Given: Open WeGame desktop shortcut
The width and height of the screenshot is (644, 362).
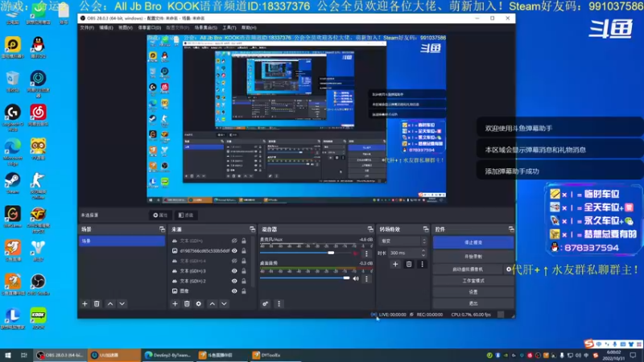Looking at the screenshot, I should coord(13,216).
